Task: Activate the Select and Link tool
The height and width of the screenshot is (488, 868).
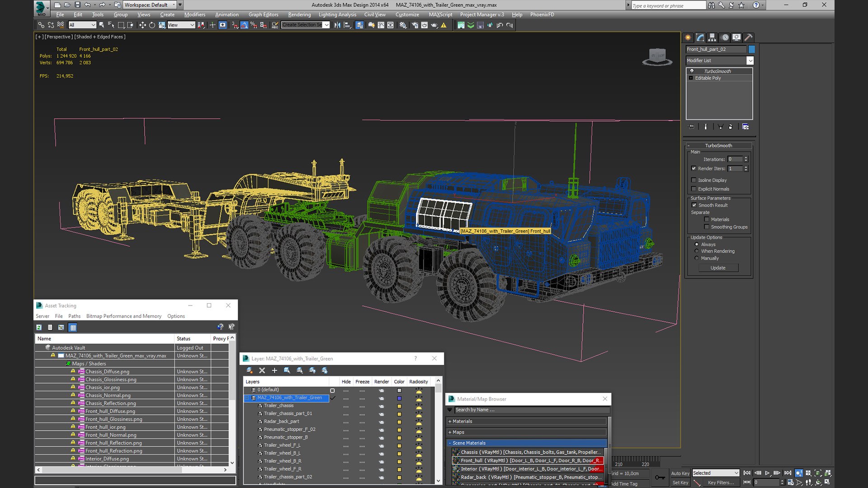Action: point(41,25)
